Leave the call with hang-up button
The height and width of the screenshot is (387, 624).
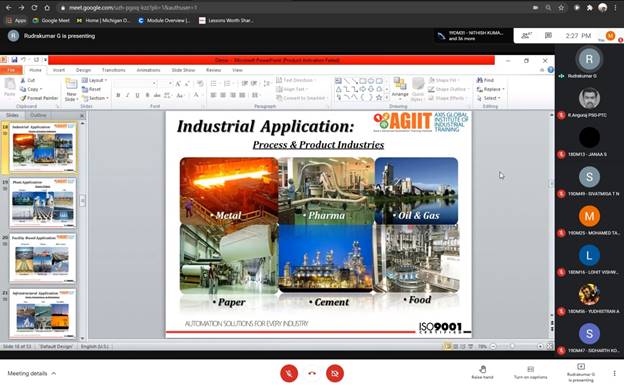(x=312, y=373)
